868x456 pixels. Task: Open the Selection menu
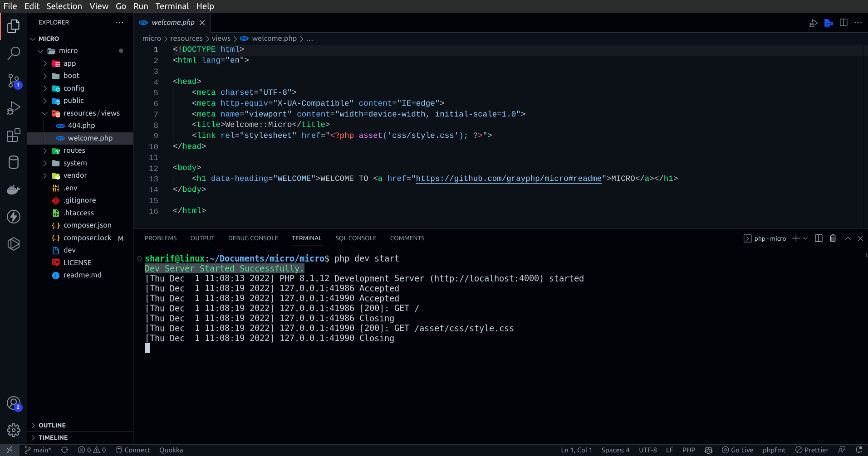(64, 6)
